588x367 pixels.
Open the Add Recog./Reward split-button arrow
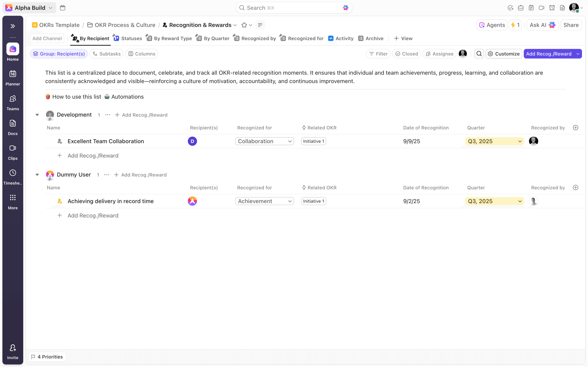pyautogui.click(x=578, y=54)
